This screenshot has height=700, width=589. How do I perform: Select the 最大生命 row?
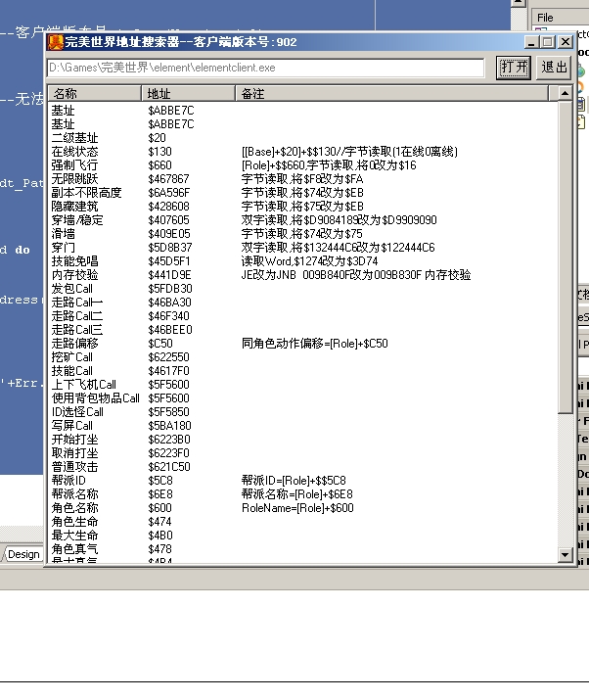coord(302,536)
